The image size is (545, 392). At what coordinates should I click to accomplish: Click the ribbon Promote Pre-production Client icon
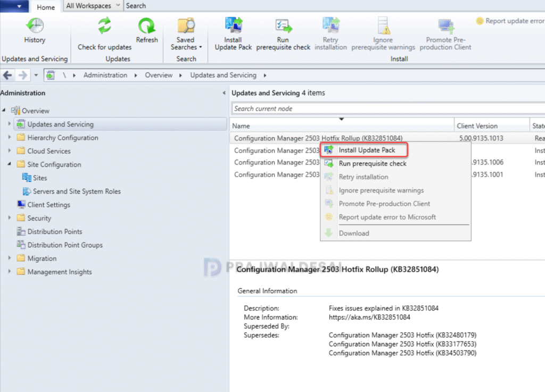445,26
